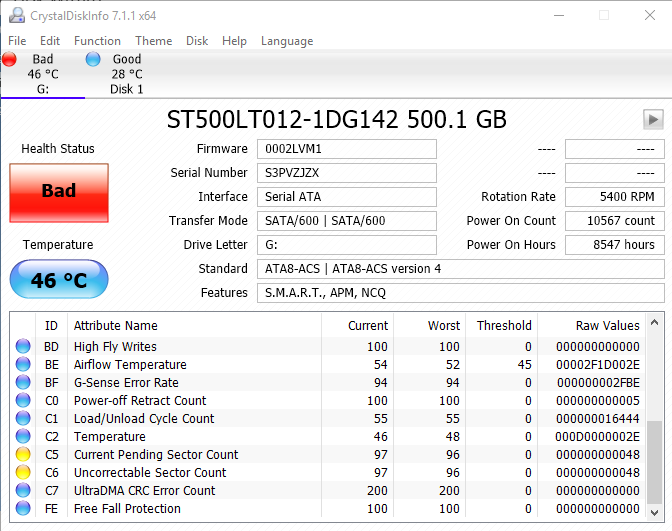Click the Interface field Serial ATA
672x531 pixels.
(x=347, y=197)
